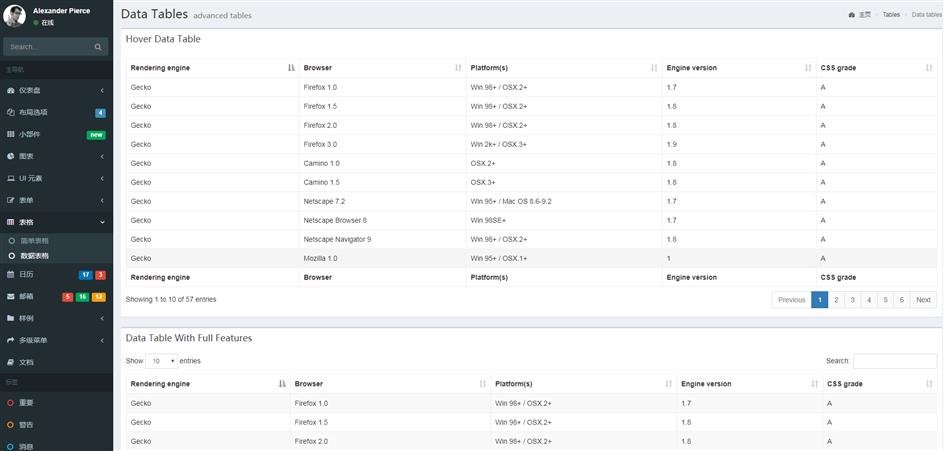Click the Win 98SE+ platform cell
Image resolution: width=944 pixels, height=451 pixels.
click(x=564, y=220)
